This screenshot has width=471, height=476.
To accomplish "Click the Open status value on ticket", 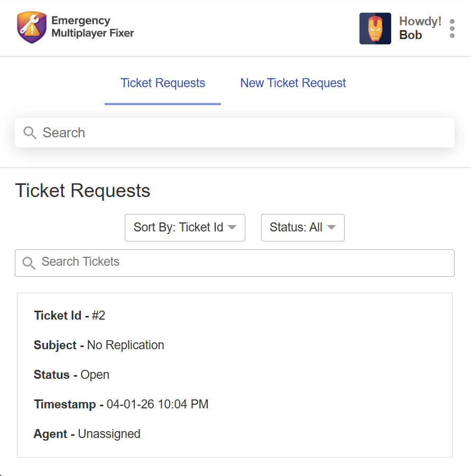I will [95, 375].
